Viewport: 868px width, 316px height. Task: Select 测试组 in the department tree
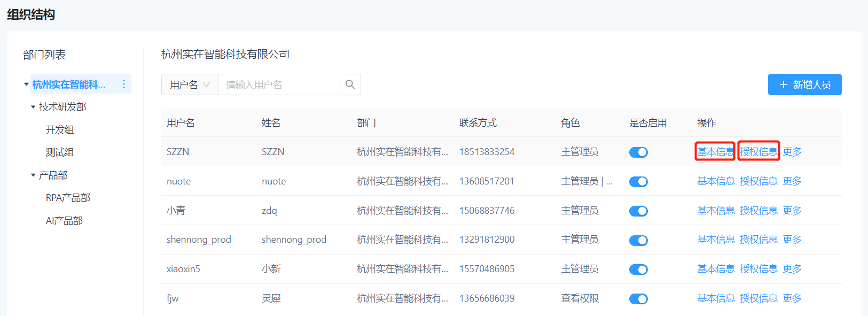point(60,152)
